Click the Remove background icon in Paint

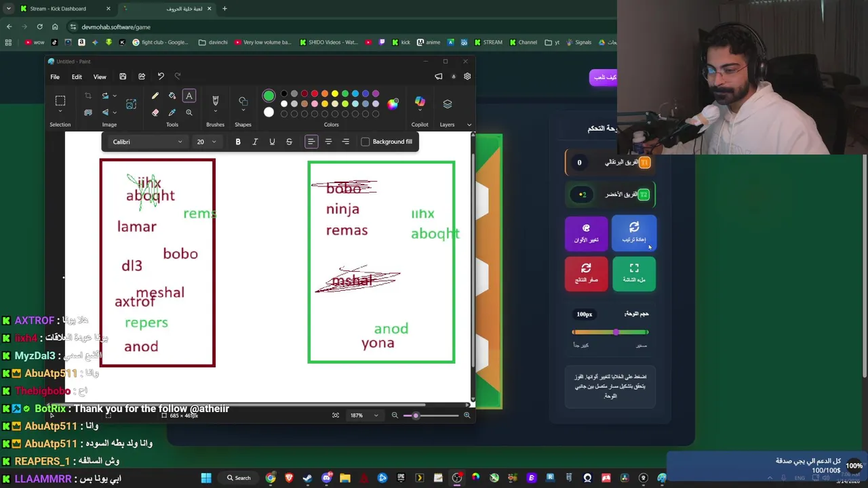(x=87, y=113)
